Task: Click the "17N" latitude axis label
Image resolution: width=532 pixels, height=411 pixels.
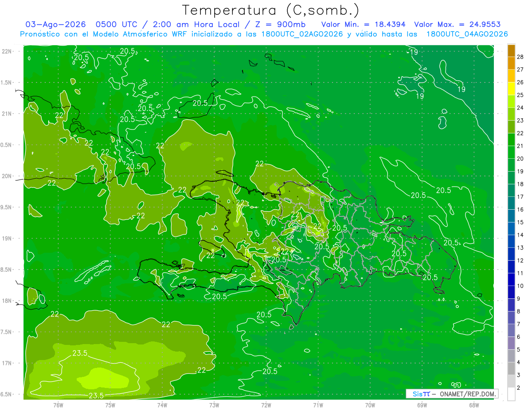Action: pyautogui.click(x=8, y=363)
